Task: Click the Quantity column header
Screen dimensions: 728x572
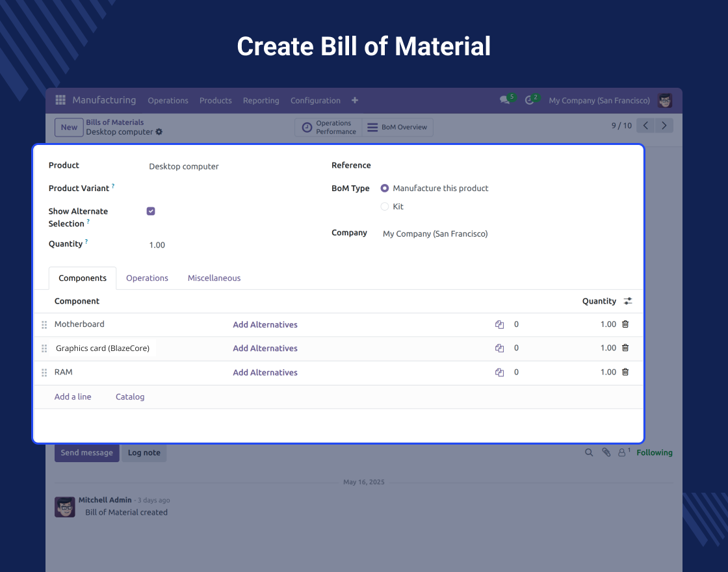Action: 599,301
